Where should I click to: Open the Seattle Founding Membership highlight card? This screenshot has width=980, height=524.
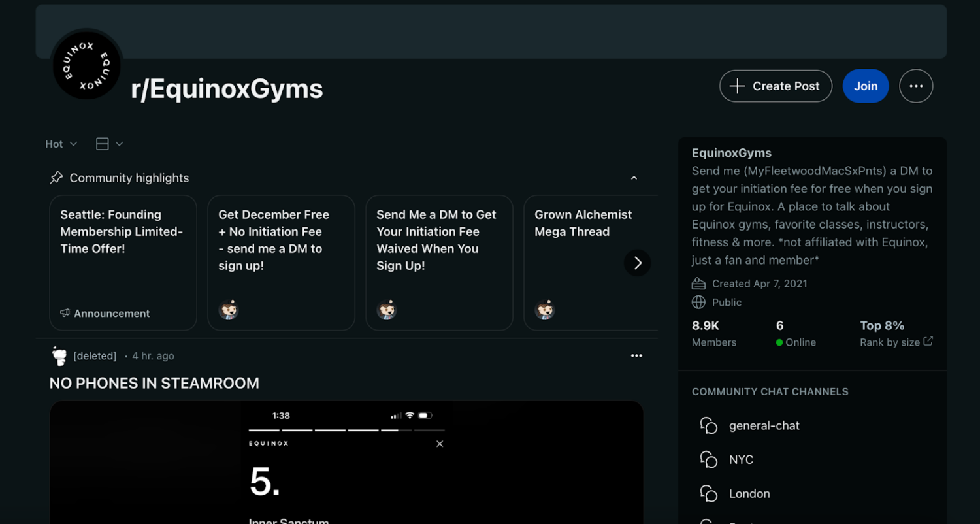coord(123,263)
